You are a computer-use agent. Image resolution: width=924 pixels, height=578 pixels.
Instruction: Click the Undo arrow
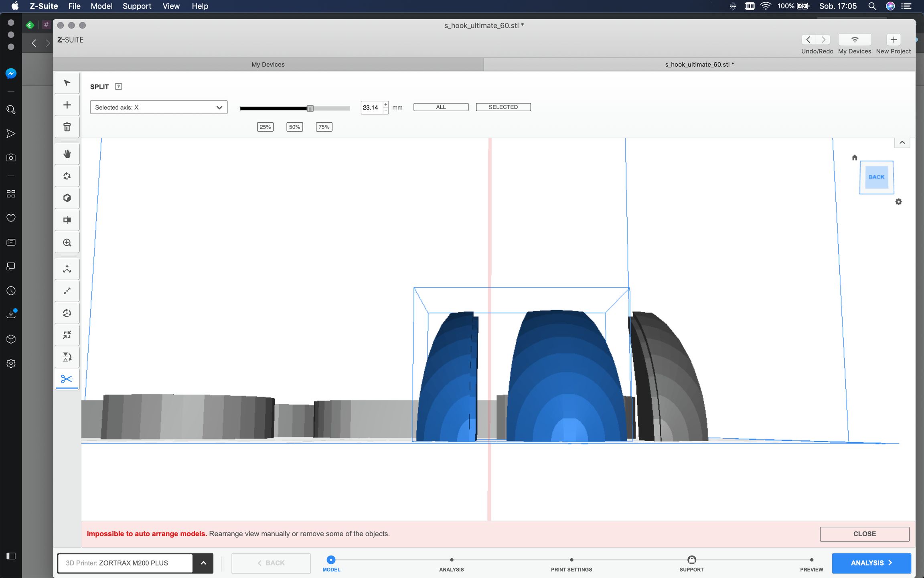pos(808,40)
